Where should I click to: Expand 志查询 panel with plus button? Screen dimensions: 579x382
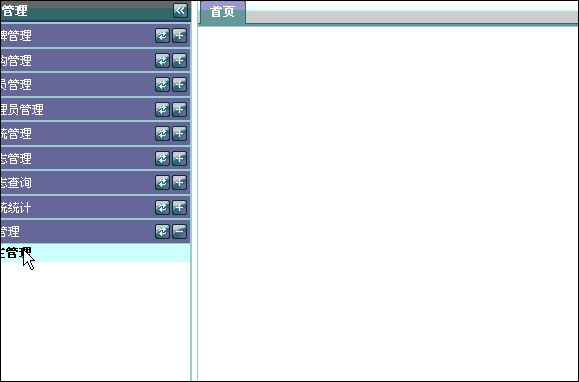[x=179, y=183]
